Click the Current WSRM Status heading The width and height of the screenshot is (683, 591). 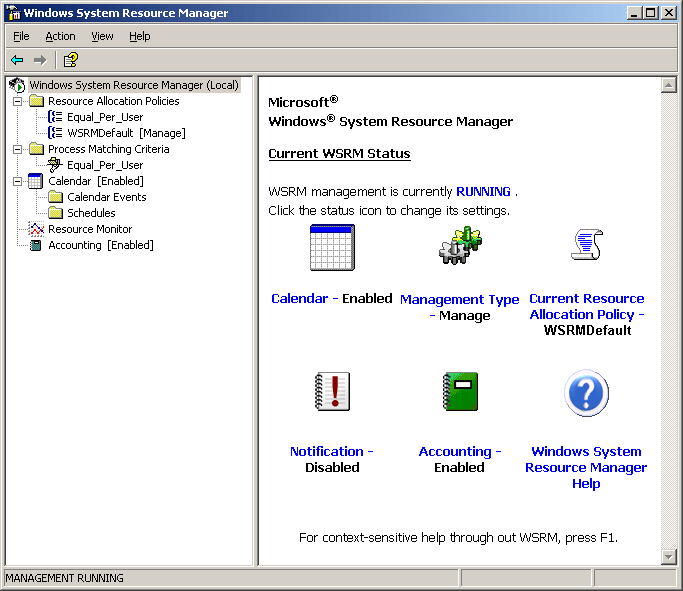339,154
